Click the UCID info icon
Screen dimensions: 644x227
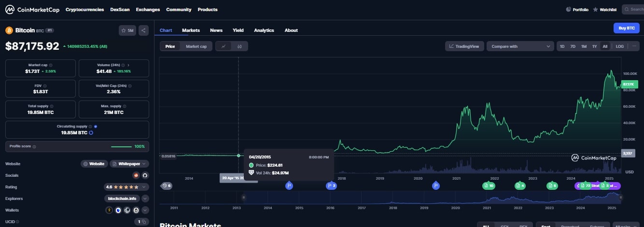point(18,222)
